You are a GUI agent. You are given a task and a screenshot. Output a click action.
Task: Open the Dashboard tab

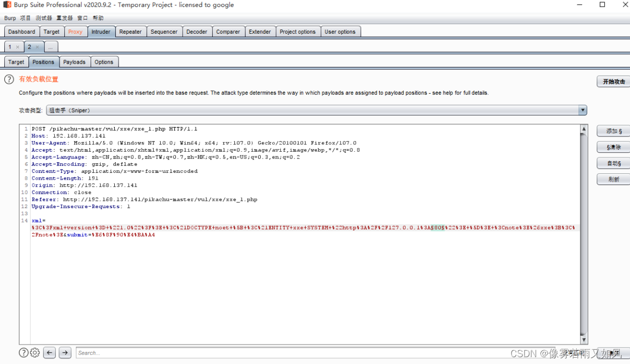pos(22,32)
